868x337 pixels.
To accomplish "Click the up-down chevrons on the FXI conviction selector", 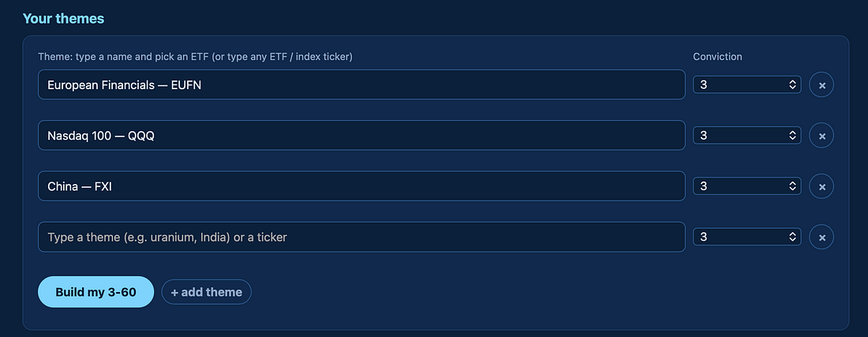I will 792,186.
